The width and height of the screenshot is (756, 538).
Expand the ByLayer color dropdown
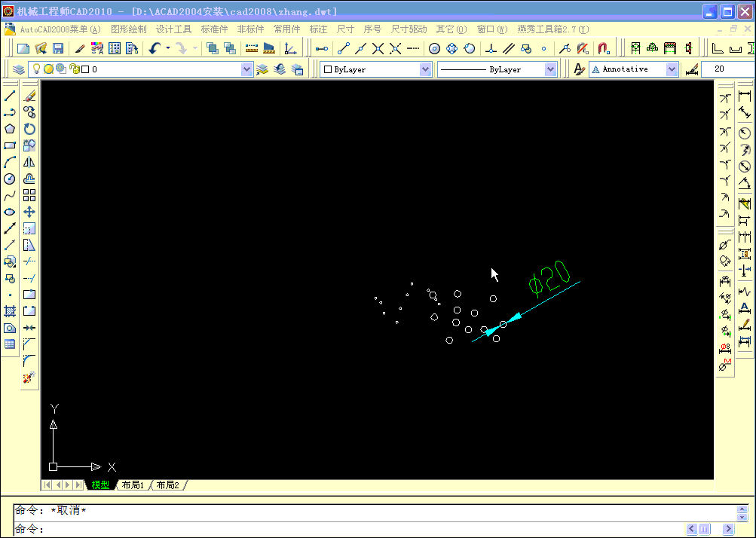tap(425, 69)
